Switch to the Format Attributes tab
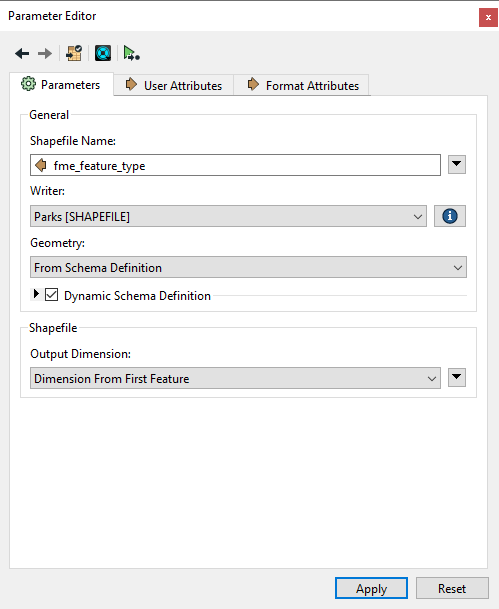 301,85
